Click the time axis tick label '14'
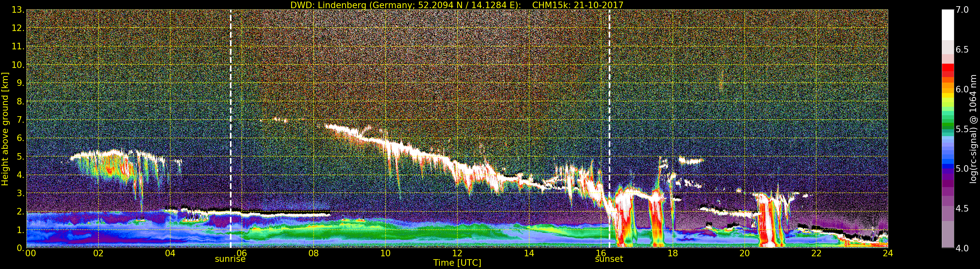 pyautogui.click(x=529, y=253)
